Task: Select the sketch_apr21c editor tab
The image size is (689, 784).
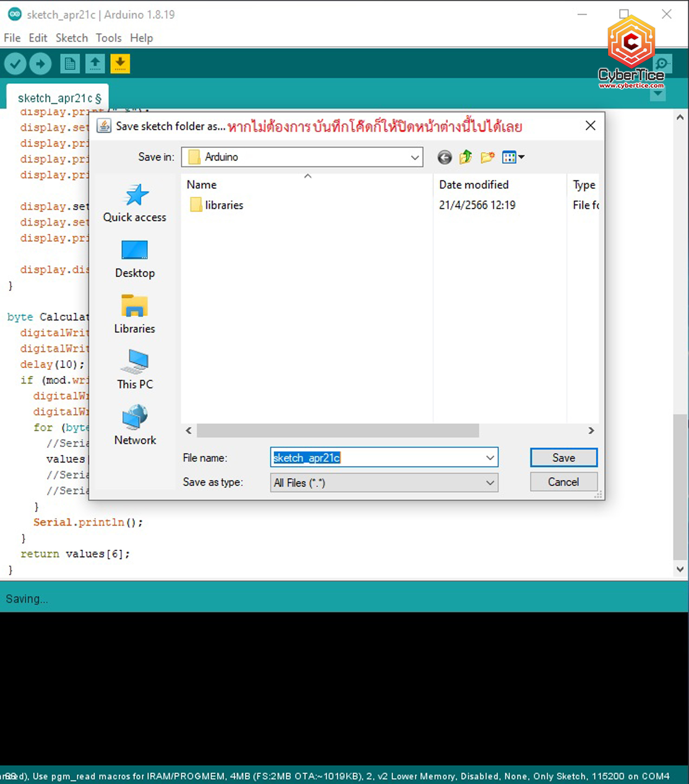Action: click(58, 97)
